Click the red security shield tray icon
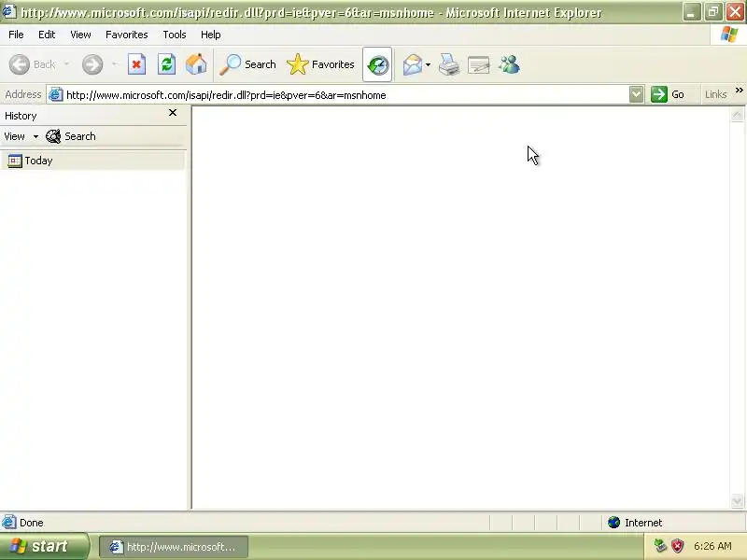 [x=677, y=546]
